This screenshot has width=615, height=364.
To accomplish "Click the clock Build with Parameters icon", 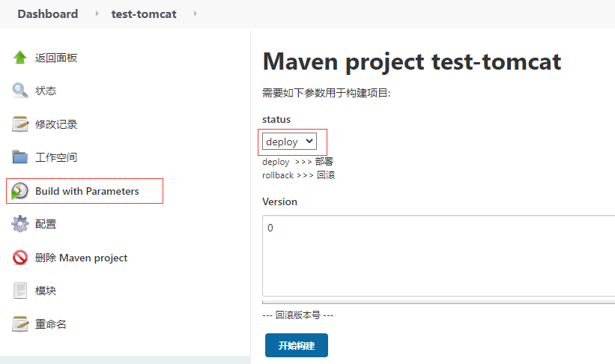I will (x=19, y=191).
